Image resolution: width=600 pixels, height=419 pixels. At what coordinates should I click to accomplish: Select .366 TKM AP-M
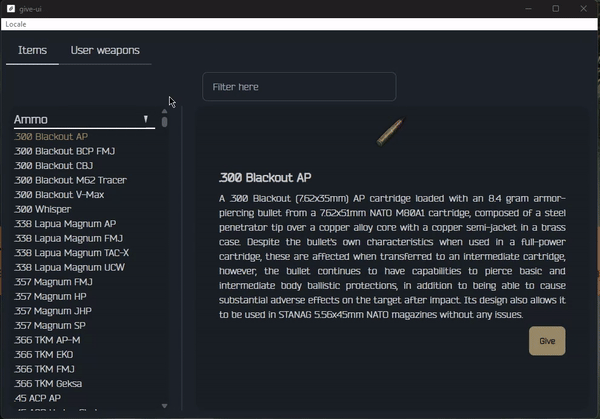47,340
